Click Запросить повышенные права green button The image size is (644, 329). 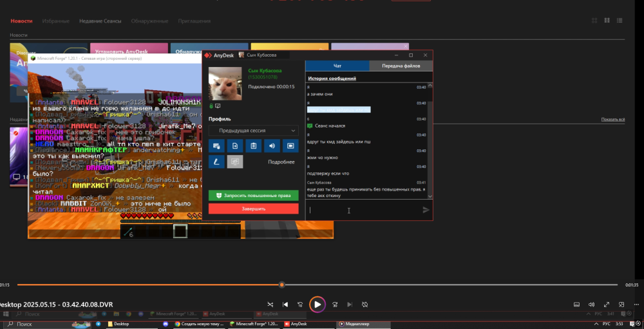click(253, 195)
